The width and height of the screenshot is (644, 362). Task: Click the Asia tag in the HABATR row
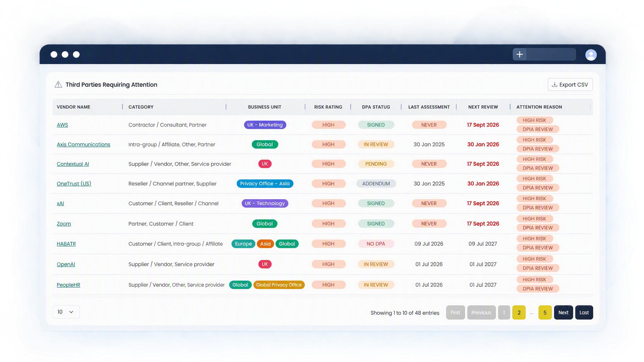tap(265, 244)
